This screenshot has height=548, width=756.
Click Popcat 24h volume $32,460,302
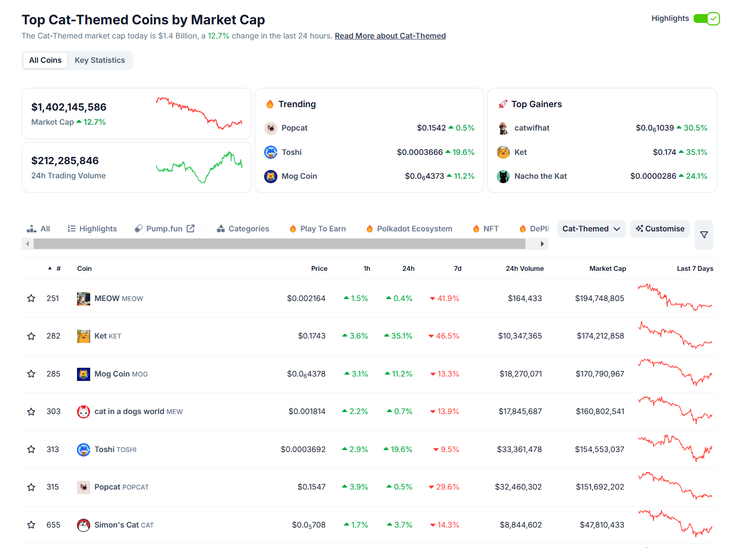tap(518, 487)
